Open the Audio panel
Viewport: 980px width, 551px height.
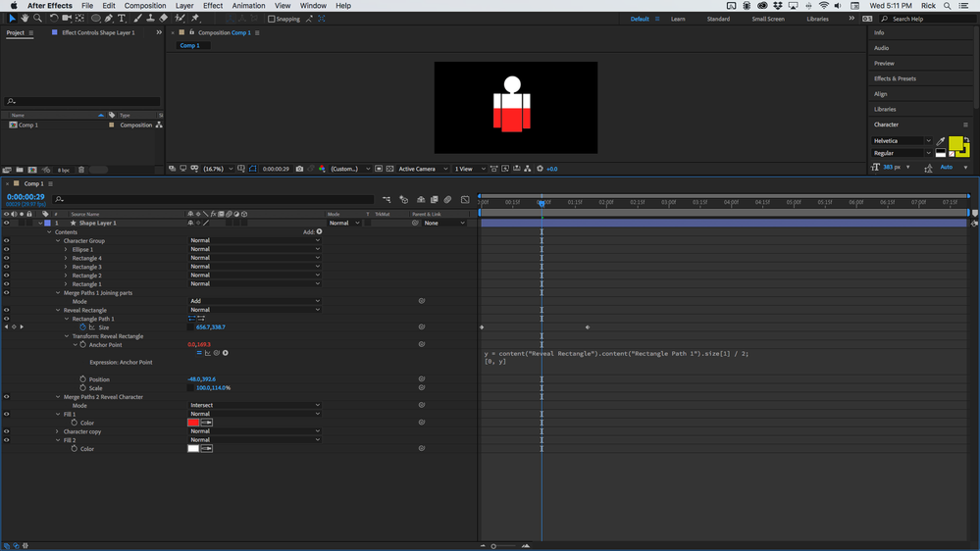[x=881, y=48]
